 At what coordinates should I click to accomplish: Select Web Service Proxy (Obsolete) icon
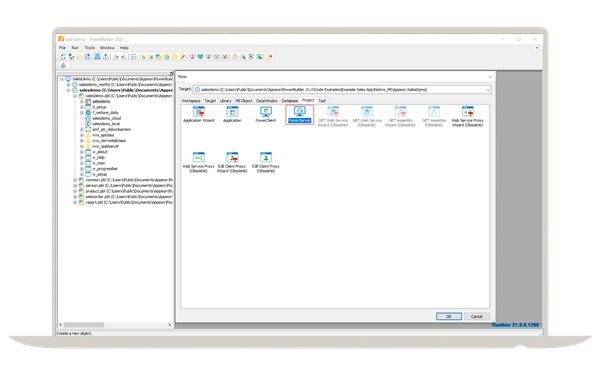(x=198, y=163)
